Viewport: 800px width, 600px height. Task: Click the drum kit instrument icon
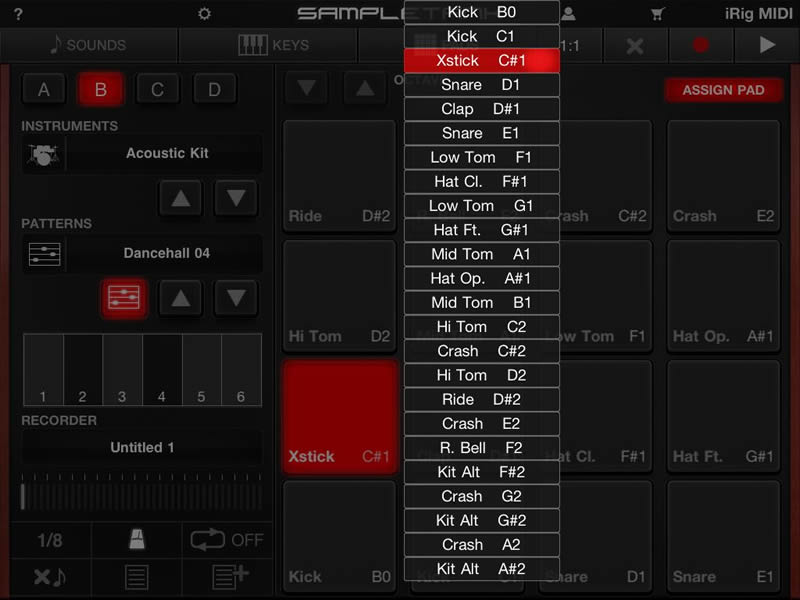click(43, 154)
